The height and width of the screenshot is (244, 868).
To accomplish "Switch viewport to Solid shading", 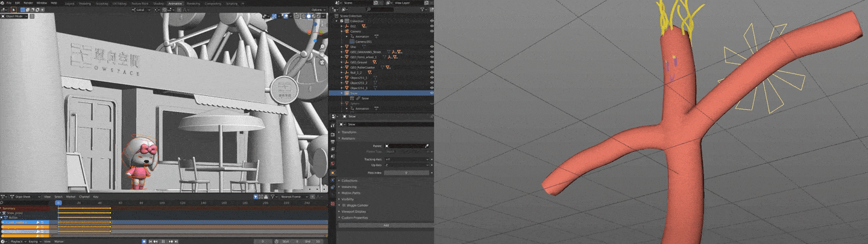I will 309,16.
